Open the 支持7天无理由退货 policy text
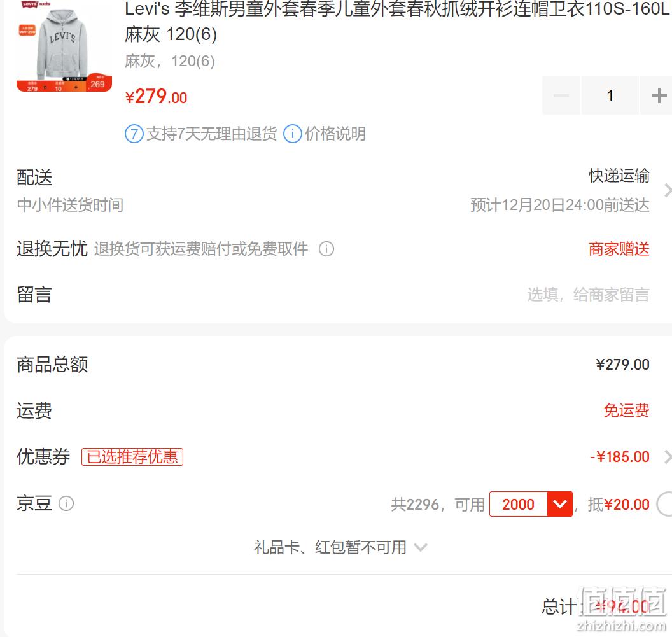Image resolution: width=672 pixels, height=637 pixels. 211,134
